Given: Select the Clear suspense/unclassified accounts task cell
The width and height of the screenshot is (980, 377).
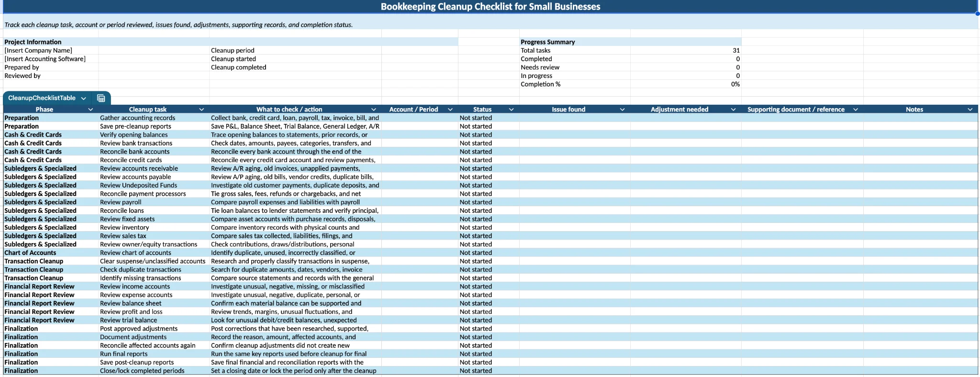Looking at the screenshot, I should [154, 261].
